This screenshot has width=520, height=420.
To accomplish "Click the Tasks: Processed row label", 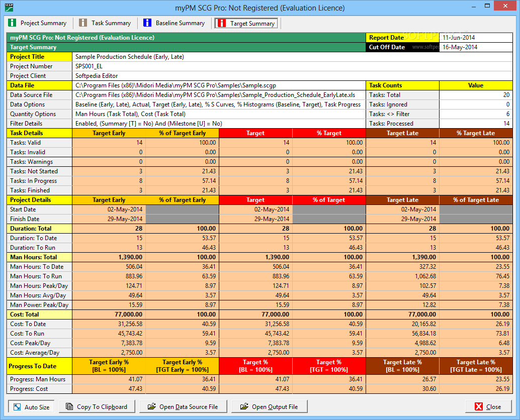I will (x=403, y=124).
